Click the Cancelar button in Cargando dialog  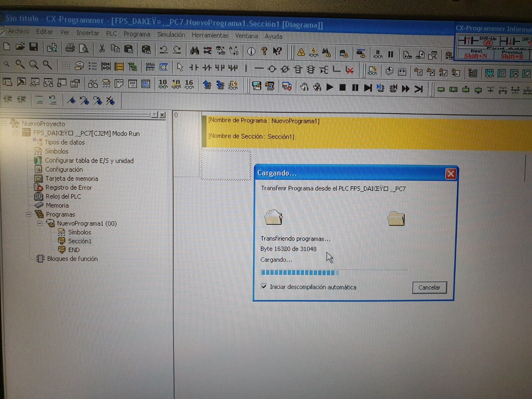[x=429, y=287]
